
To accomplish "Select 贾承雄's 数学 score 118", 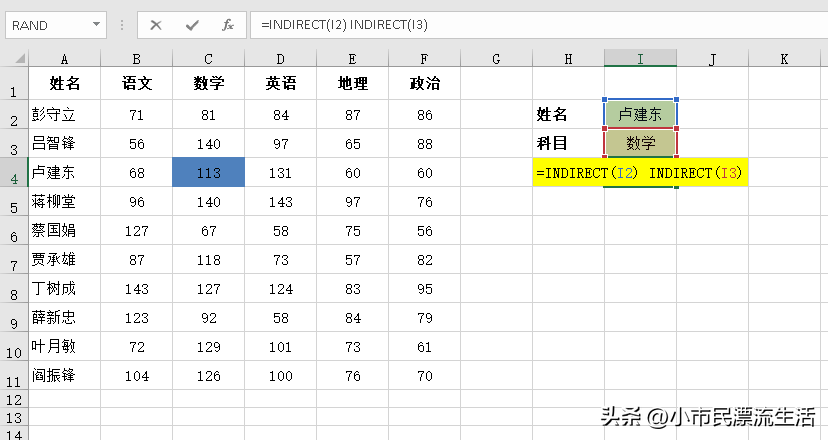I will point(209,259).
